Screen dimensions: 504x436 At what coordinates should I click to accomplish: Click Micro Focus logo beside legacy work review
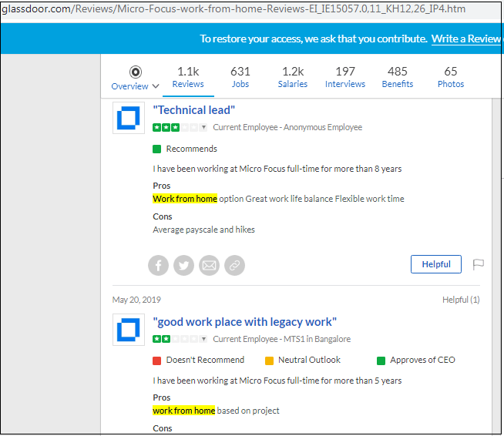129,330
